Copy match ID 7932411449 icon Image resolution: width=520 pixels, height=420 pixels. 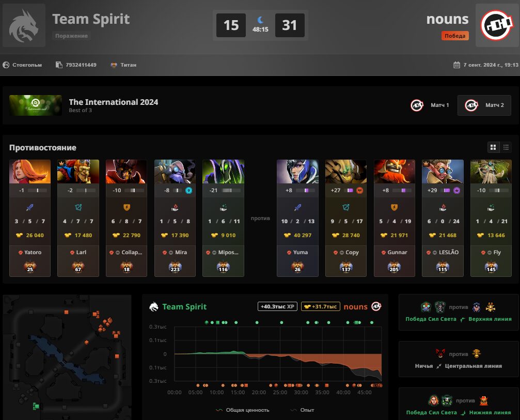[59, 65]
